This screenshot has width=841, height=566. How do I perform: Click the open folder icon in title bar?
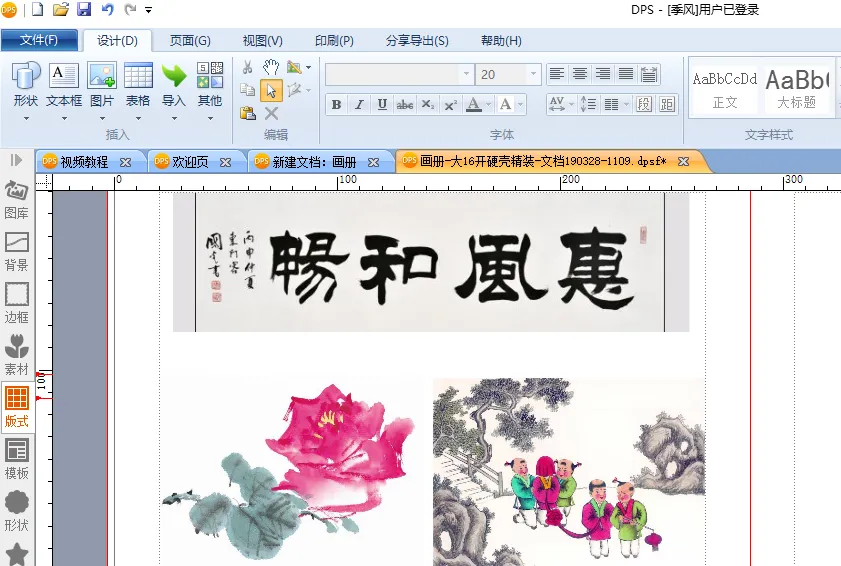coord(61,9)
